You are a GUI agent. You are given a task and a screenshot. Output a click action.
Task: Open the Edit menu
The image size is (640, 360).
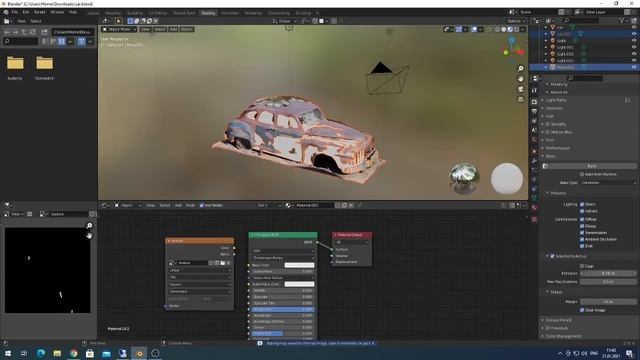(26, 12)
